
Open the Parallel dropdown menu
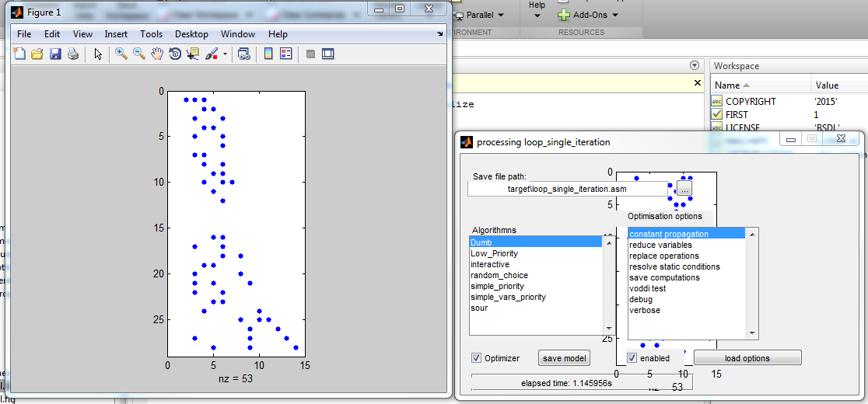click(x=501, y=15)
